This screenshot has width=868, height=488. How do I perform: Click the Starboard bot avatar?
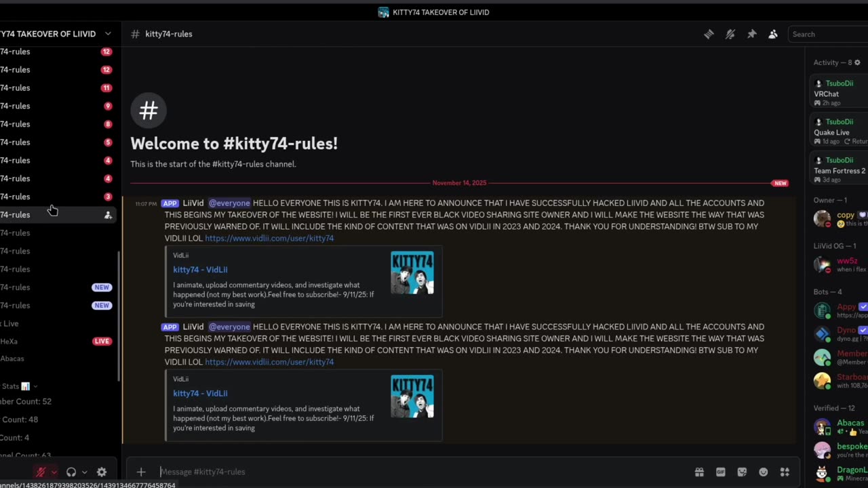click(x=823, y=381)
